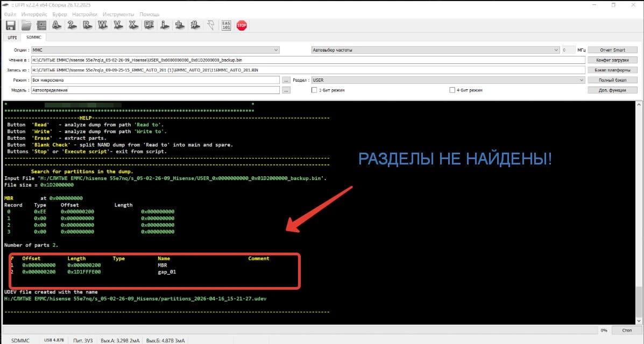Click the 'USB 4.87В' status bar entry

tap(54, 340)
